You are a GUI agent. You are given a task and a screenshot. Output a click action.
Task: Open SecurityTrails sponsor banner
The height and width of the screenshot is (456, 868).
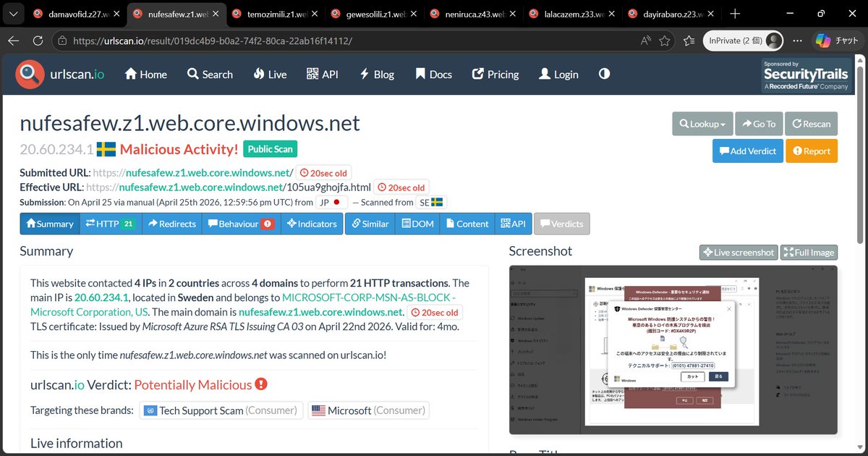[x=806, y=75]
